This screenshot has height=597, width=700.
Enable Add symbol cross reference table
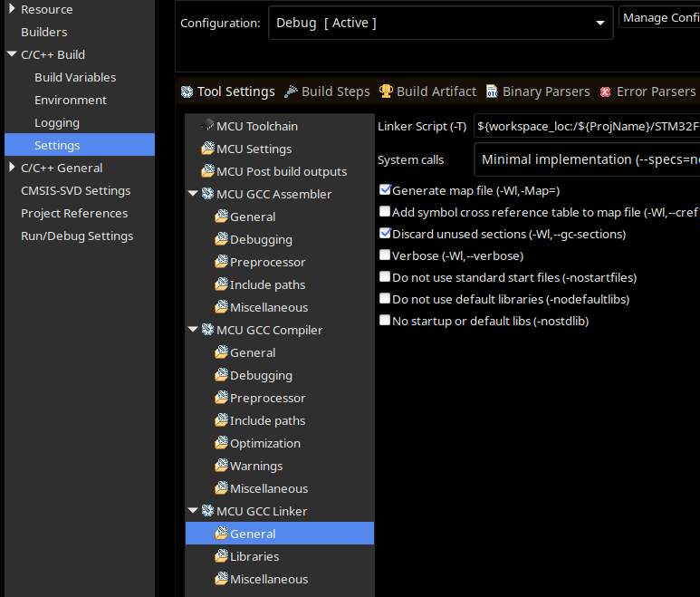pyautogui.click(x=385, y=211)
